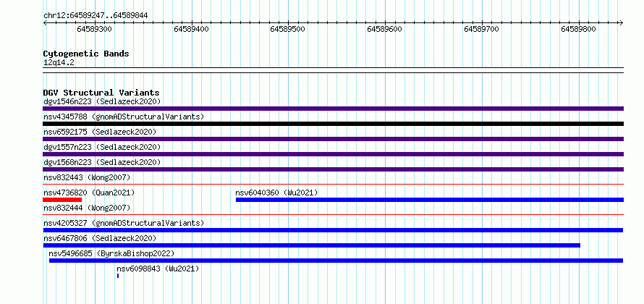This screenshot has height=304, width=644.
Task: Click the blue bar for nsv5496685
Action: point(336,261)
